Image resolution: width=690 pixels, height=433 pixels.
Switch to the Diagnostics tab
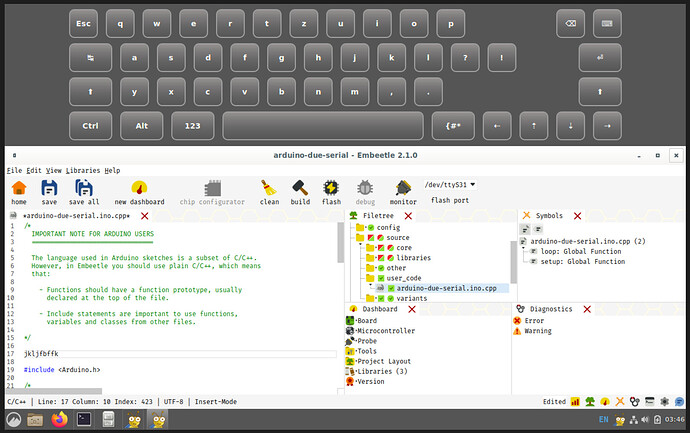pos(550,309)
